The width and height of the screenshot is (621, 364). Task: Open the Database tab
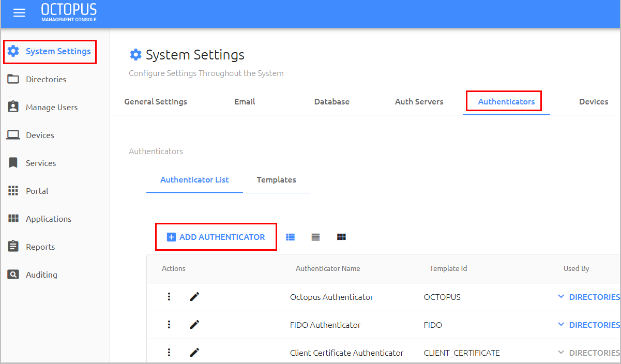[332, 101]
